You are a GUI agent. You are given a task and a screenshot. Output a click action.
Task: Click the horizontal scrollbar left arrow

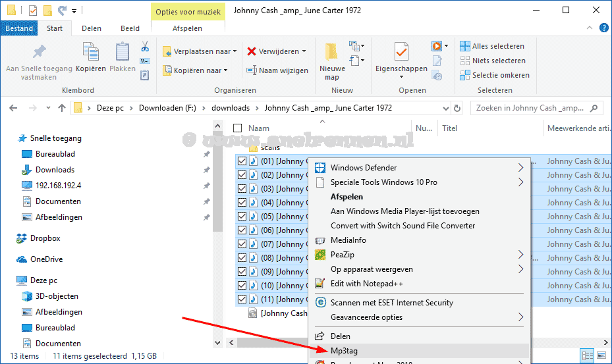pyautogui.click(x=231, y=343)
